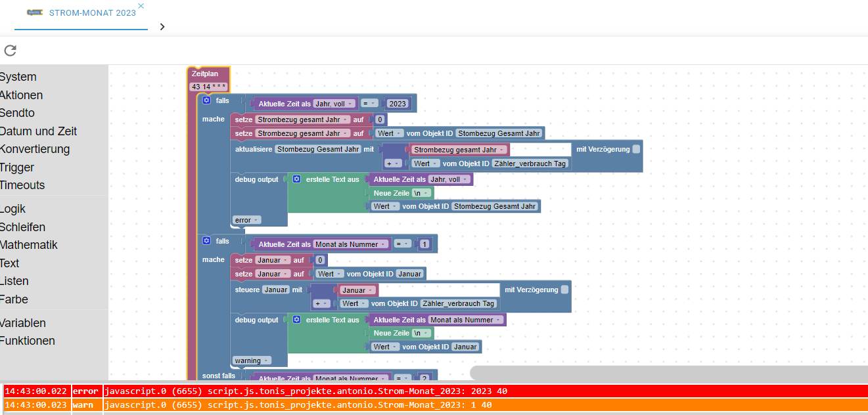Open gear icon of second erstelle Text block
868x415 pixels.
coord(296,320)
